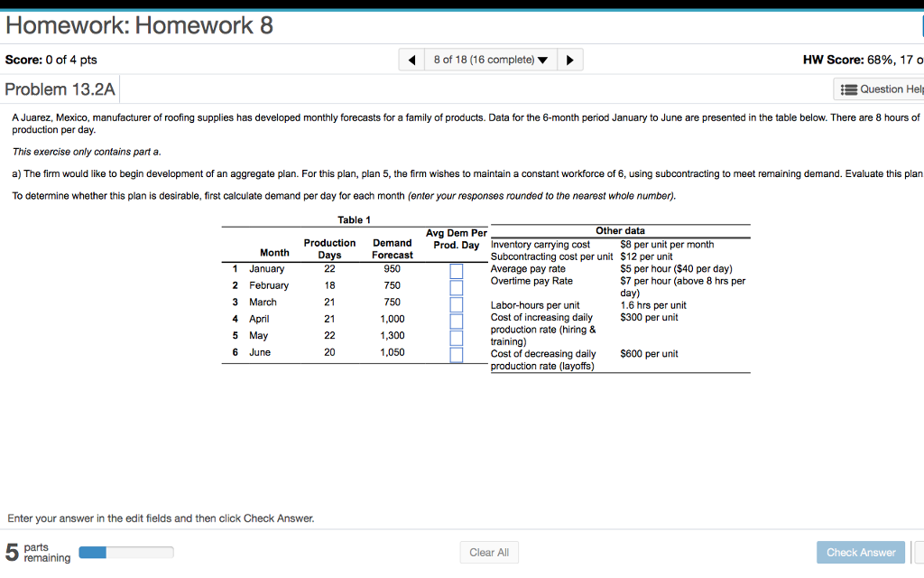The width and height of the screenshot is (924, 578).
Task: Select May's demand per day entry field
Action: pyautogui.click(x=456, y=338)
